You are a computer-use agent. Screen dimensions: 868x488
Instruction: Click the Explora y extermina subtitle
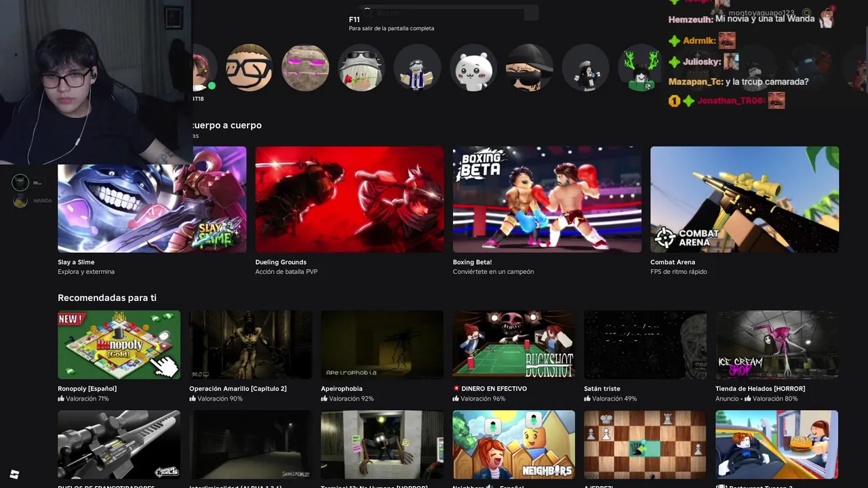[86, 272]
